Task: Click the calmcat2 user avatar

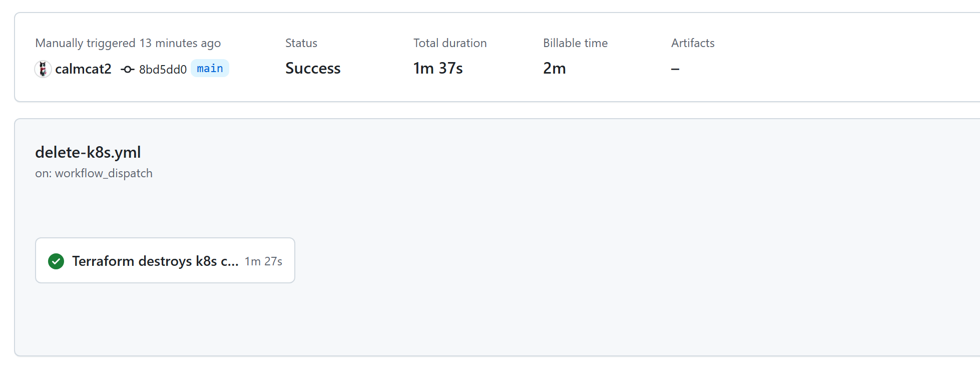Action: 43,69
